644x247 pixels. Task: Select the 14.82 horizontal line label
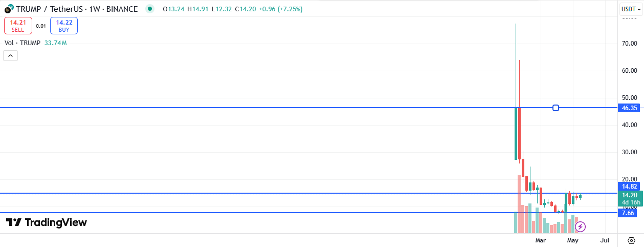click(629, 187)
